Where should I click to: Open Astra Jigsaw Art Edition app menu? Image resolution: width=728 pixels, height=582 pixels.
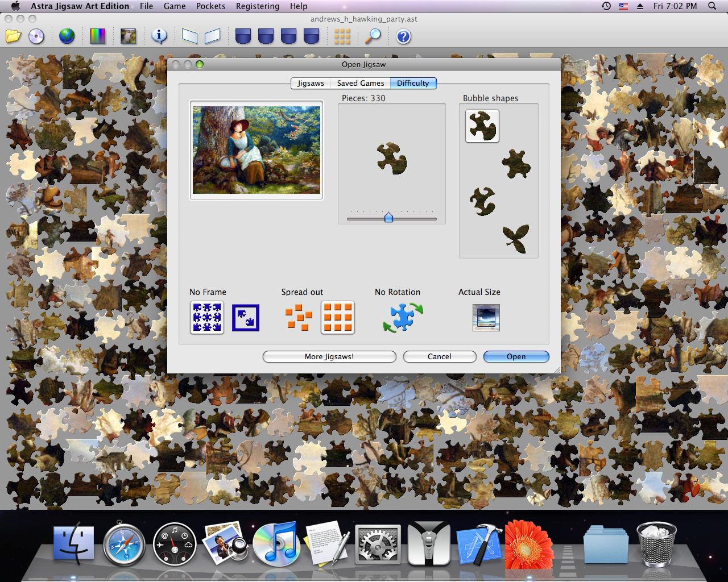click(80, 6)
